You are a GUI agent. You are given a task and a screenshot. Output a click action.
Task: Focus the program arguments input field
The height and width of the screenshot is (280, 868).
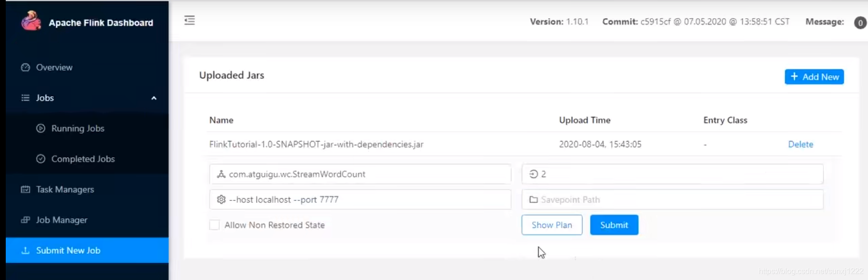point(360,200)
